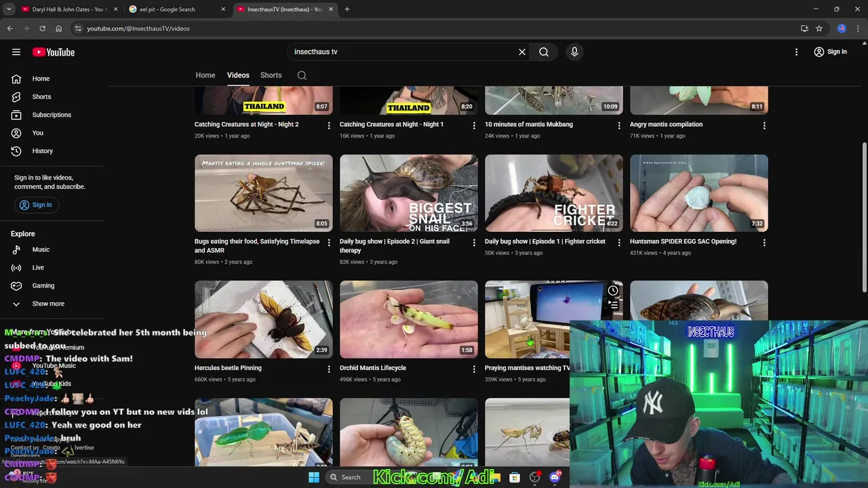The image size is (868, 488).
Task: Open Catching Creatures at Night - Night 2 title
Action: (247, 125)
